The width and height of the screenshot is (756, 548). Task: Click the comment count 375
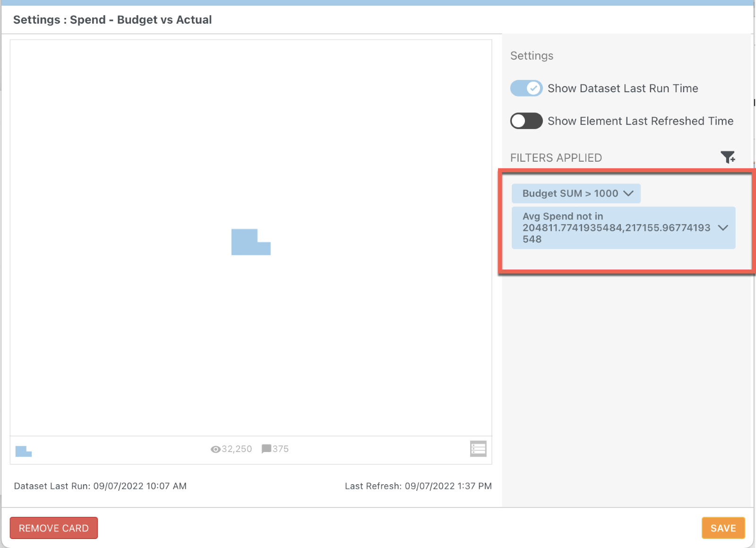pyautogui.click(x=280, y=449)
